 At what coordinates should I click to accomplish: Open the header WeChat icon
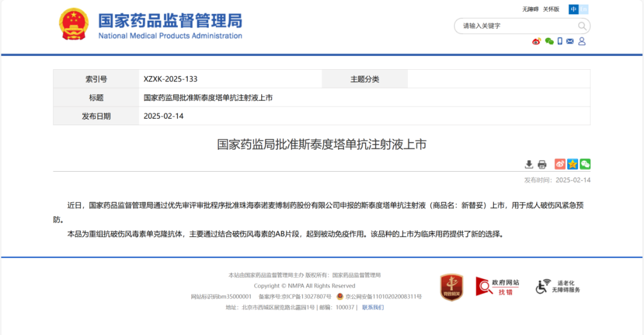click(x=549, y=41)
